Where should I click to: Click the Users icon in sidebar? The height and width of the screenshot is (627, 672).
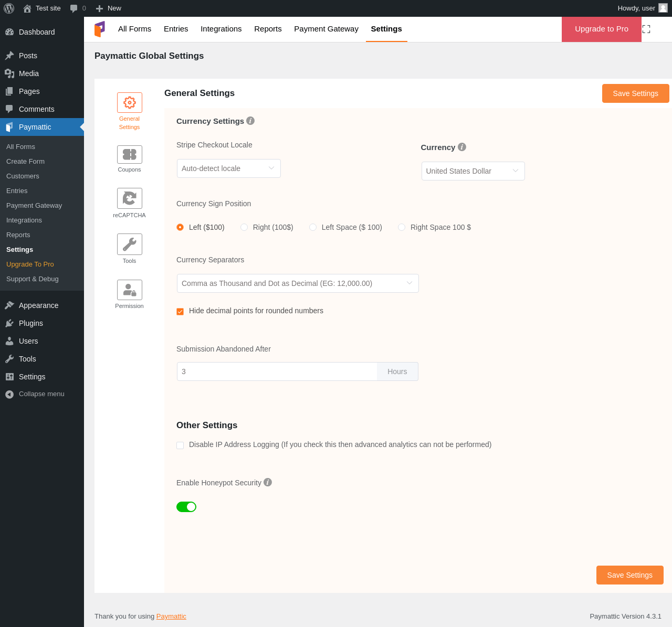pyautogui.click(x=9, y=341)
